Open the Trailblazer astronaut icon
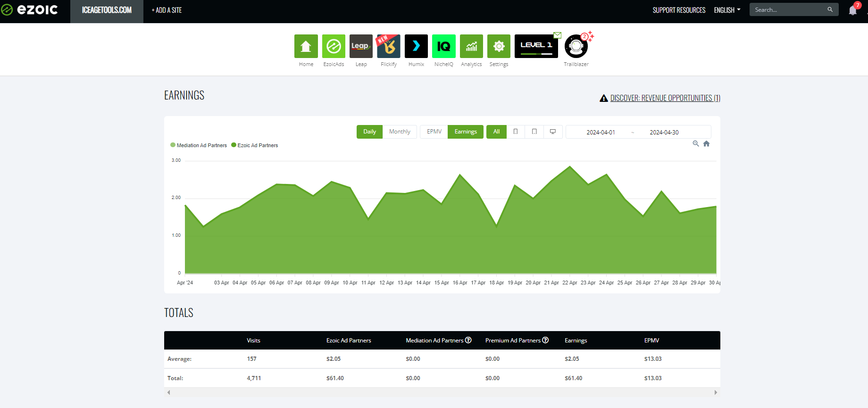868x408 pixels. 576,46
